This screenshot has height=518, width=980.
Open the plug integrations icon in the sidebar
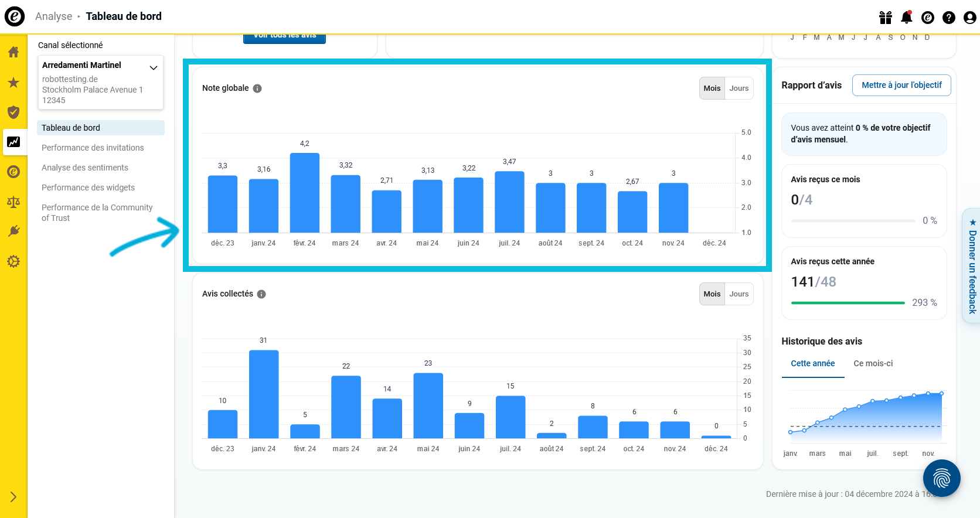(x=13, y=231)
